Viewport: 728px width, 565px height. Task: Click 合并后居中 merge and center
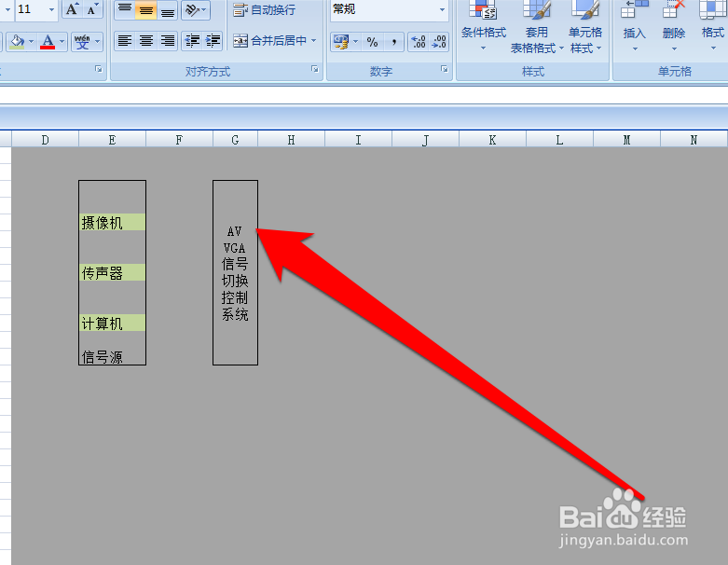269,41
